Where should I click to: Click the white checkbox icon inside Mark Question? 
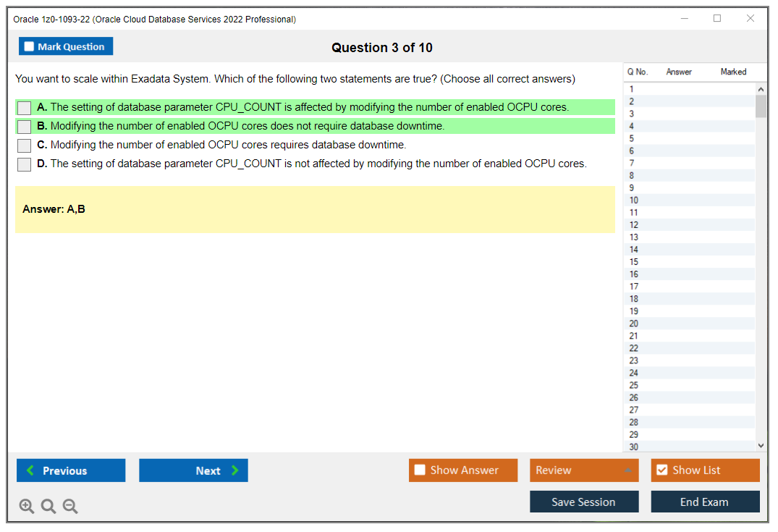pos(28,46)
